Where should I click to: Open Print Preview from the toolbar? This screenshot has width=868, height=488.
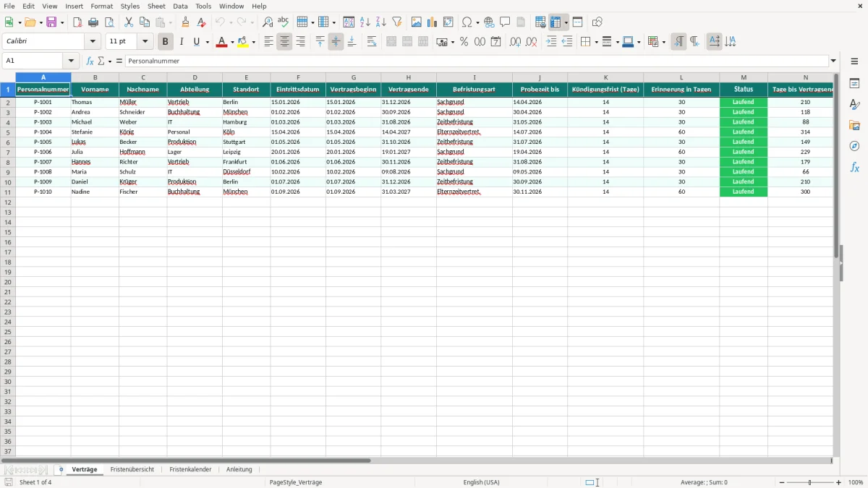coord(109,22)
